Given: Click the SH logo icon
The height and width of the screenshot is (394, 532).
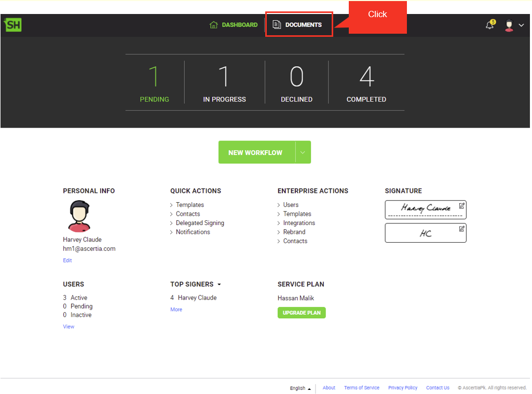Looking at the screenshot, I should [x=12, y=24].
